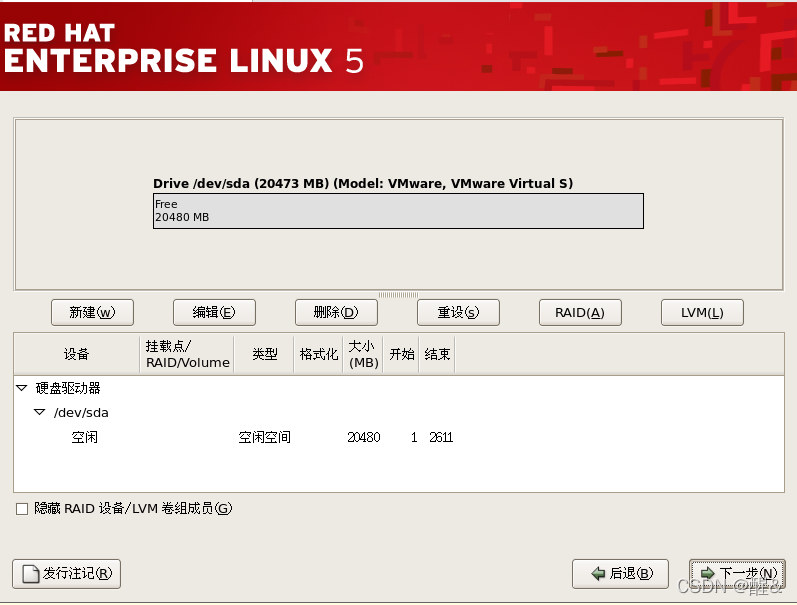Viewport: 797px width, 605px height.
Task: Click the pane divider grip handle
Action: 398,295
